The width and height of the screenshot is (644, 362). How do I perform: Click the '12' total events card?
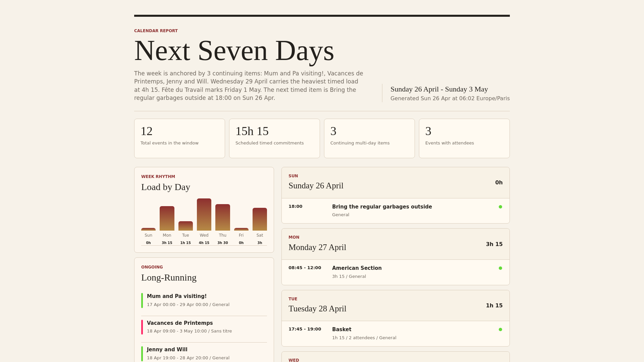[x=179, y=138]
